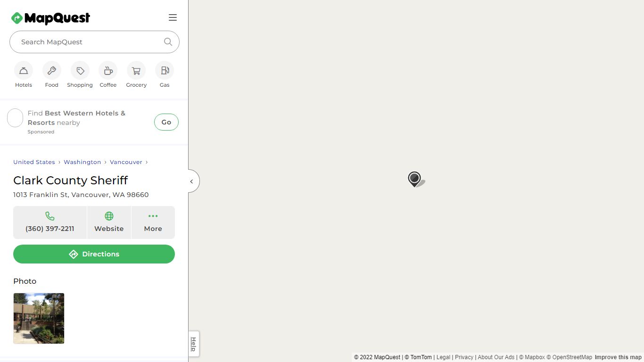Viewport: 644px width, 362px height.
Task: Open the Website button
Action: pyautogui.click(x=109, y=222)
